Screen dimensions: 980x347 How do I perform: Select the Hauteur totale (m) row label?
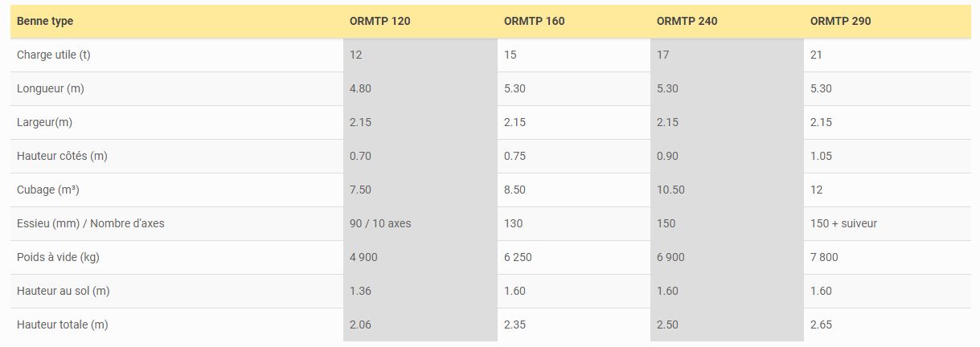click(62, 325)
